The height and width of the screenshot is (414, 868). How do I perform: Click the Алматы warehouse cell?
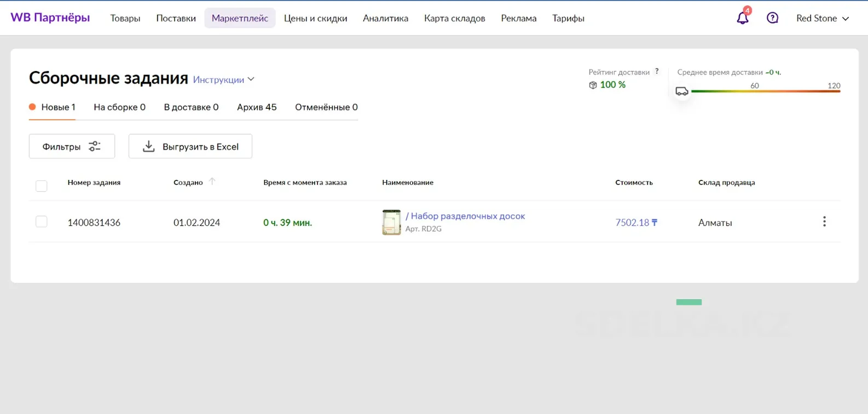[715, 223]
